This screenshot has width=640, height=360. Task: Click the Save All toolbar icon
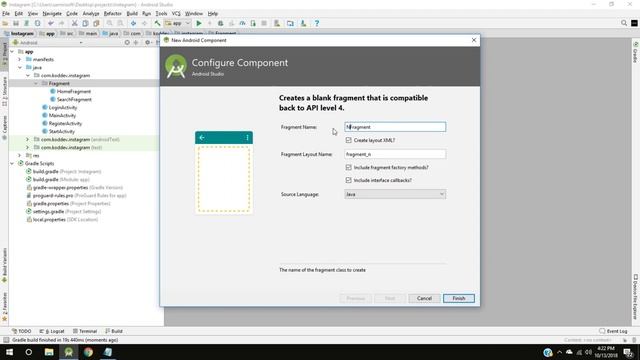point(16,23)
